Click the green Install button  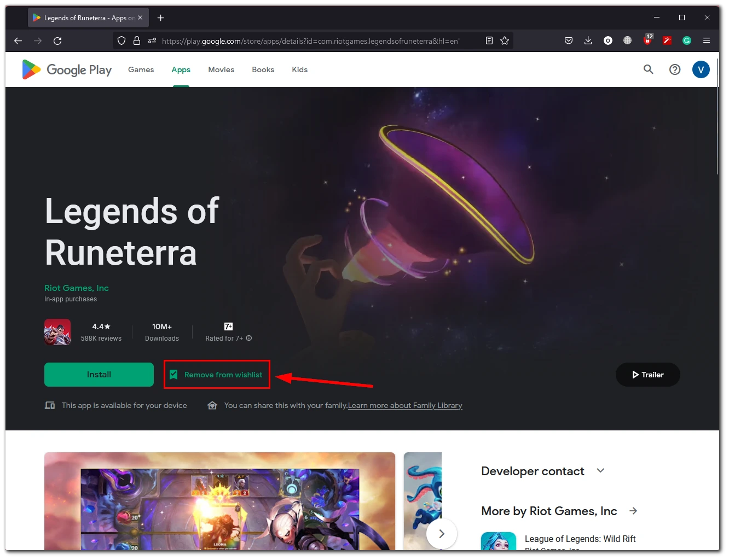[x=99, y=375]
